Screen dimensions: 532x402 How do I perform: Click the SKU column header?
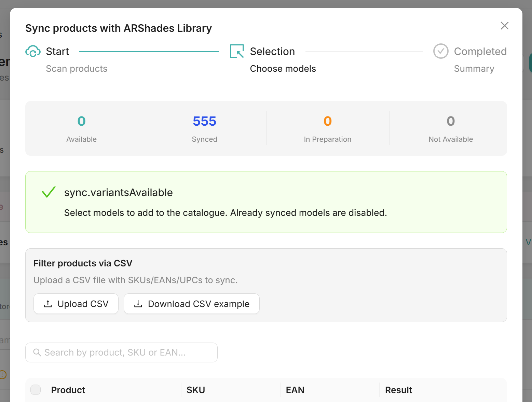pyautogui.click(x=196, y=390)
